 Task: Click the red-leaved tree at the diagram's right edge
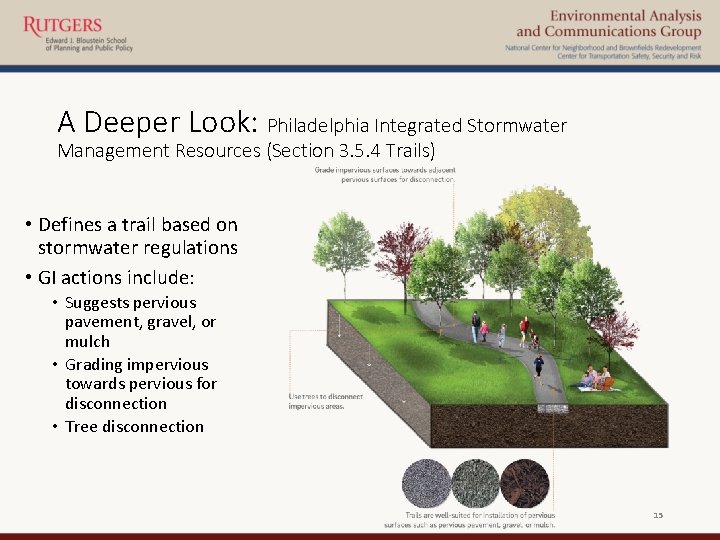point(614,338)
